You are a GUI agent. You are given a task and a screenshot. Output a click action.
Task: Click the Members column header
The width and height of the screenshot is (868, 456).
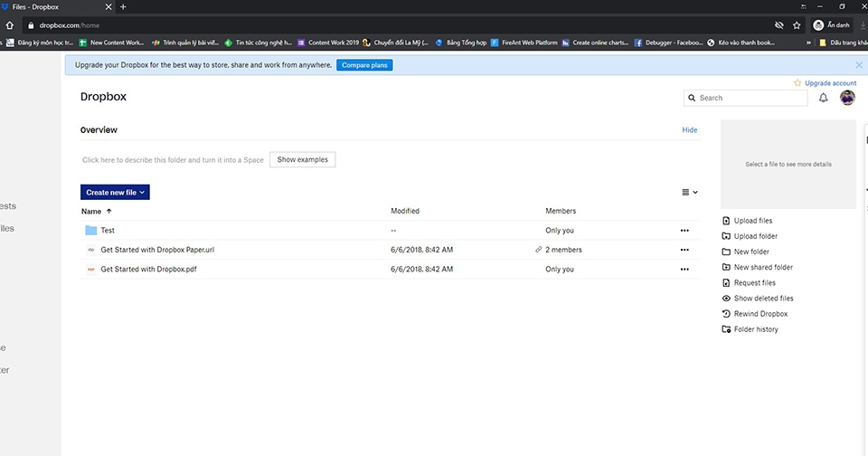[561, 211]
